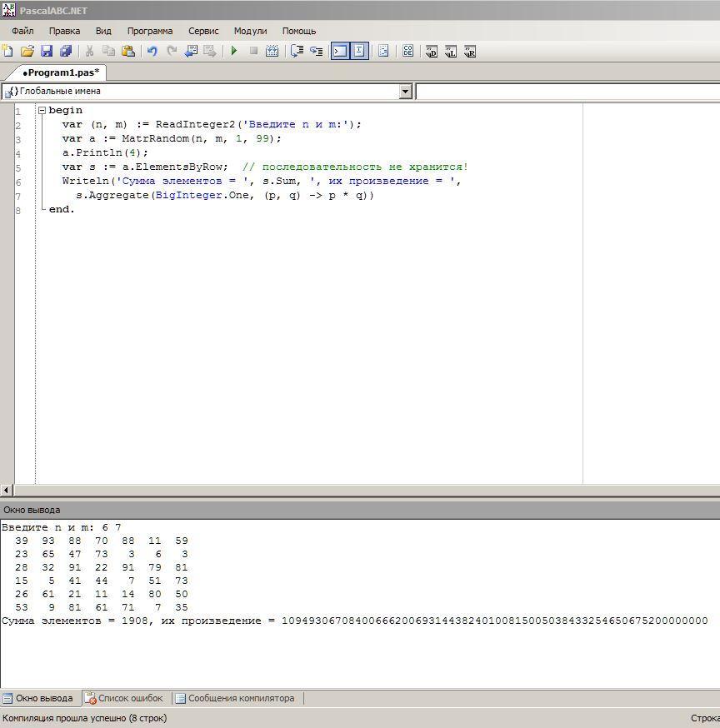Toggle the input mode toolbar button
This screenshot has width=720, height=728.
pyautogui.click(x=359, y=51)
